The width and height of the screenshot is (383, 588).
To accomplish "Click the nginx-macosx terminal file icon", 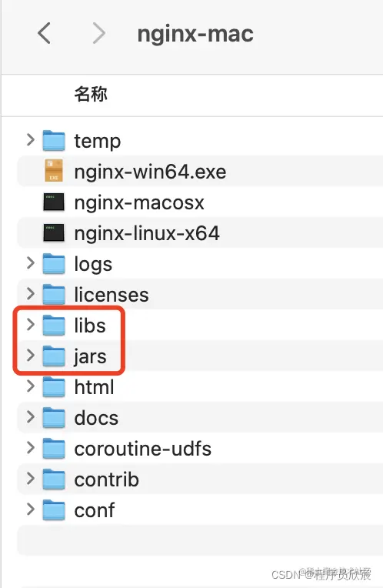I will click(54, 202).
